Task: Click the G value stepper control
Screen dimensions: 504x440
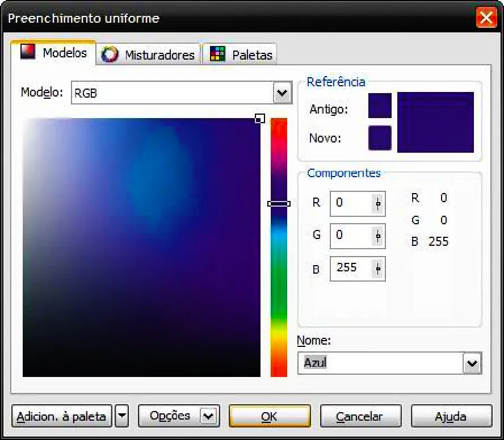Action: pos(377,236)
